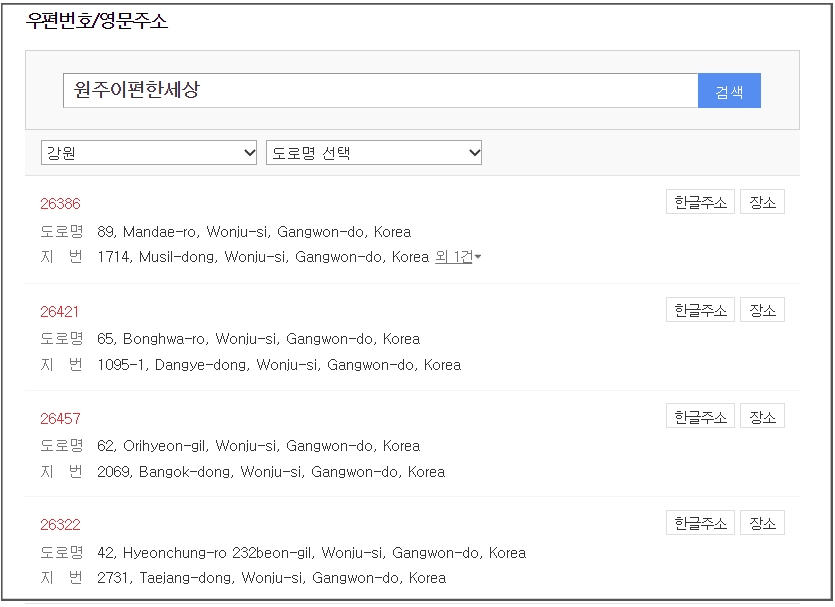835x607 pixels.
Task: Click the address 1714, Musil-dong, Wonju-si
Action: (x=263, y=257)
